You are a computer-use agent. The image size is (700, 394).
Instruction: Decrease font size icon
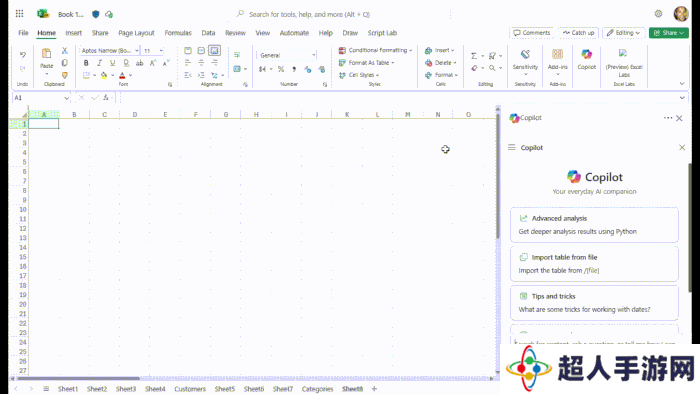click(x=166, y=63)
